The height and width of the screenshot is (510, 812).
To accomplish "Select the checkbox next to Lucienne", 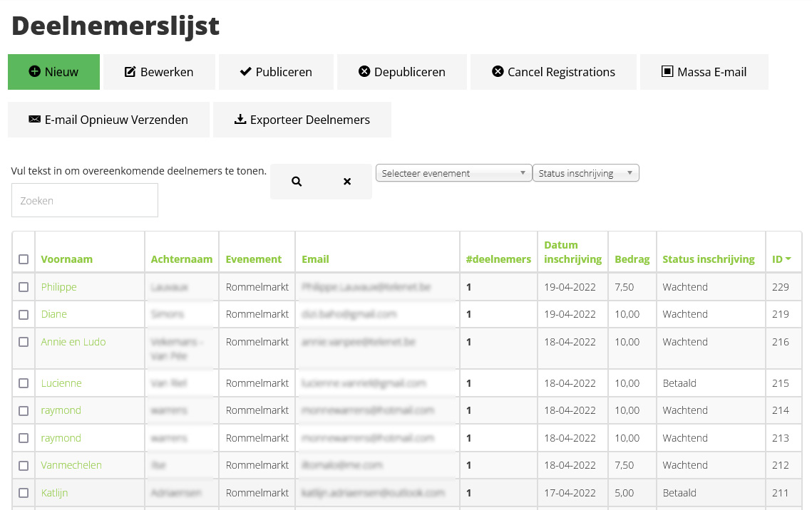I will pyautogui.click(x=24, y=383).
